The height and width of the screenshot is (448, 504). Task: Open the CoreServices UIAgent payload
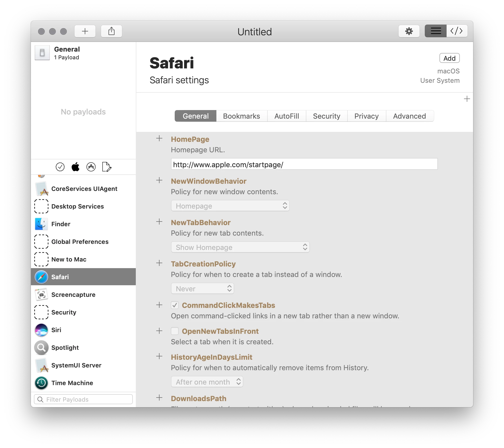pos(83,189)
